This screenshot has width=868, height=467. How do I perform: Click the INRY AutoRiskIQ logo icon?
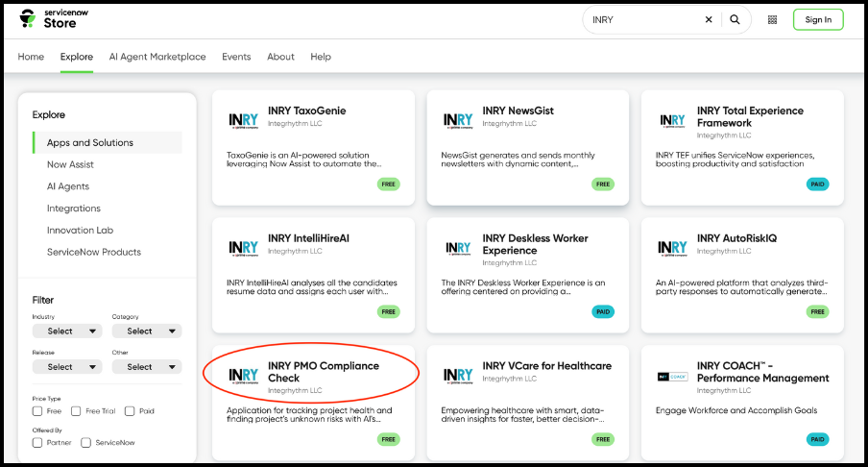pos(672,248)
